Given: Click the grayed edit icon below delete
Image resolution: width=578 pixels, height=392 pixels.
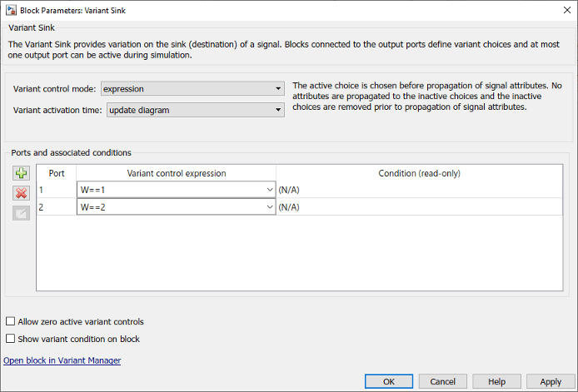Looking at the screenshot, I should point(21,213).
